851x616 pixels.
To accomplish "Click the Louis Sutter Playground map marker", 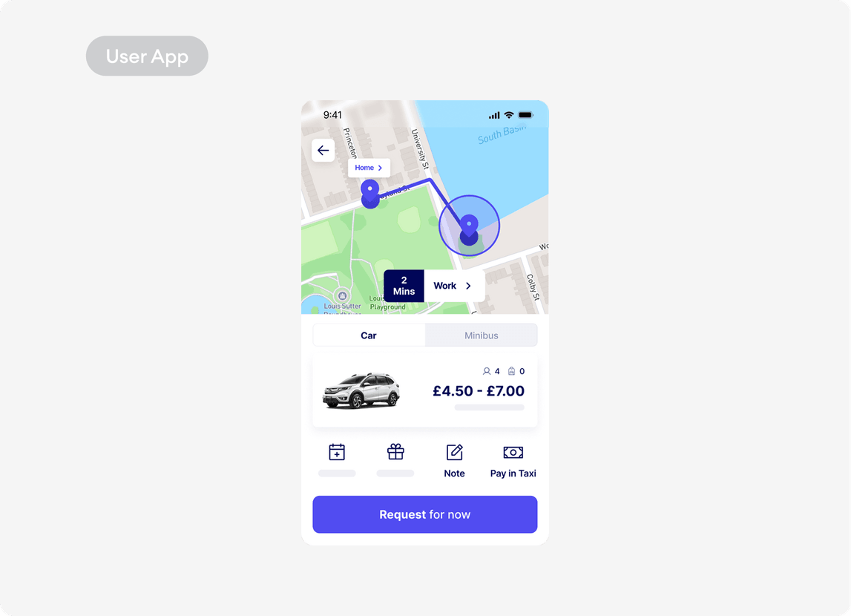I will tap(342, 295).
